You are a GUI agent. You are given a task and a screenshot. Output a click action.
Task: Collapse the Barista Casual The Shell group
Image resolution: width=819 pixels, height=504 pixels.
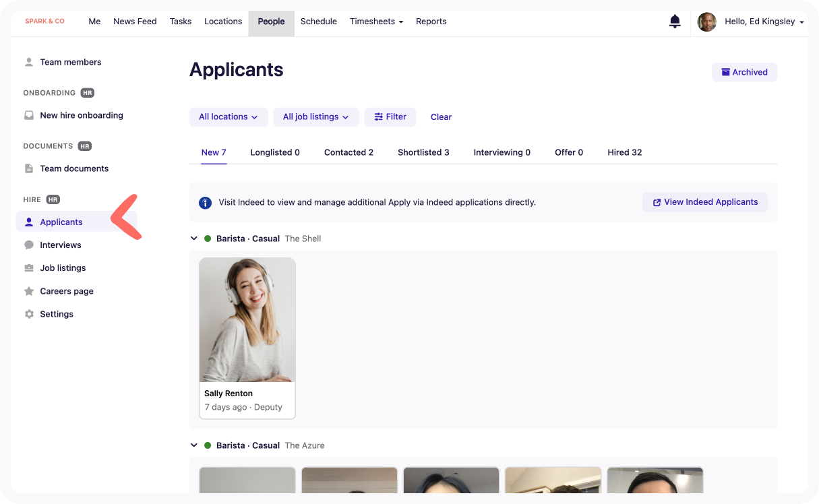194,239
